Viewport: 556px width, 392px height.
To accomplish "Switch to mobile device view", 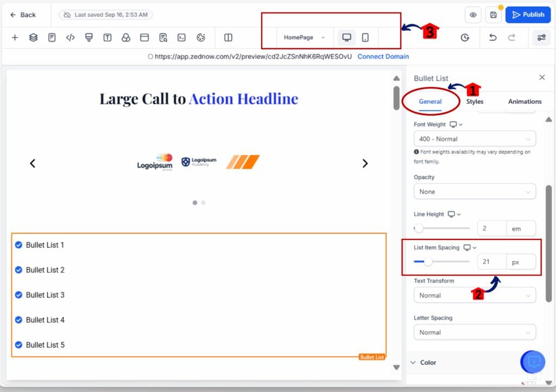I will click(365, 37).
